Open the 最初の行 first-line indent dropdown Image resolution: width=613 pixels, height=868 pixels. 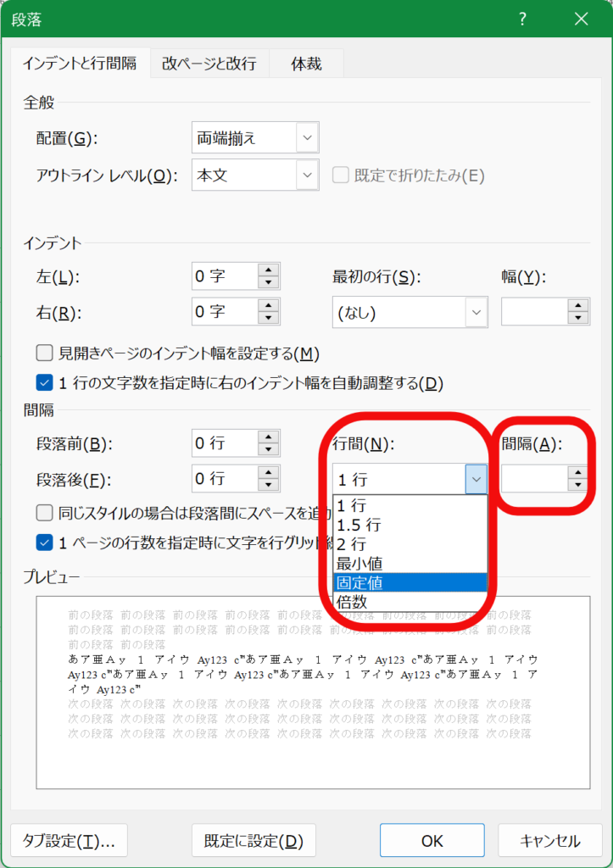click(x=476, y=313)
